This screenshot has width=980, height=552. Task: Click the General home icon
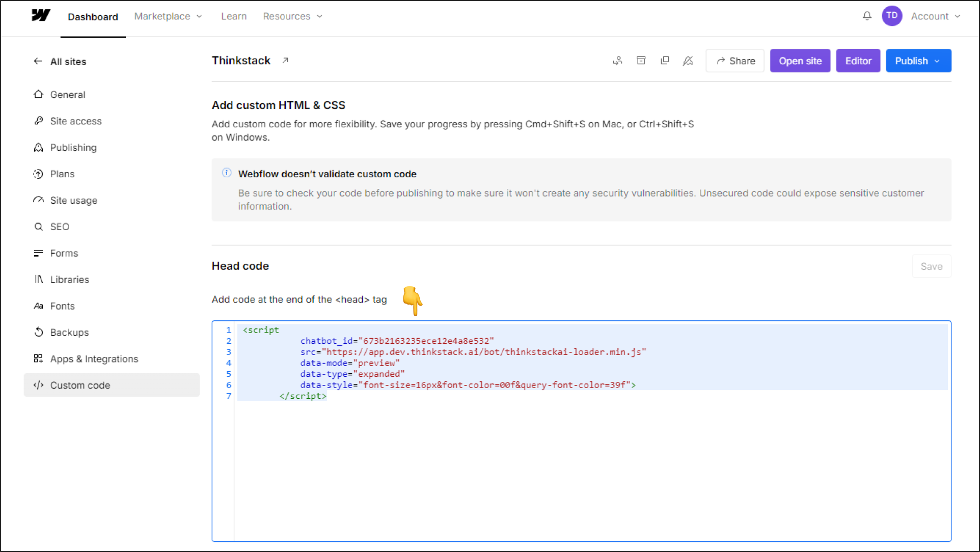38,94
